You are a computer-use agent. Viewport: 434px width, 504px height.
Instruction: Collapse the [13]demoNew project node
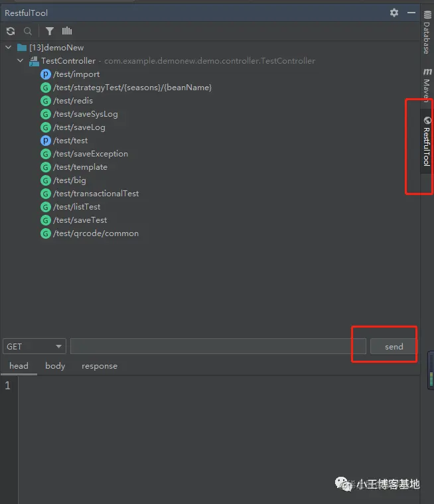click(9, 48)
